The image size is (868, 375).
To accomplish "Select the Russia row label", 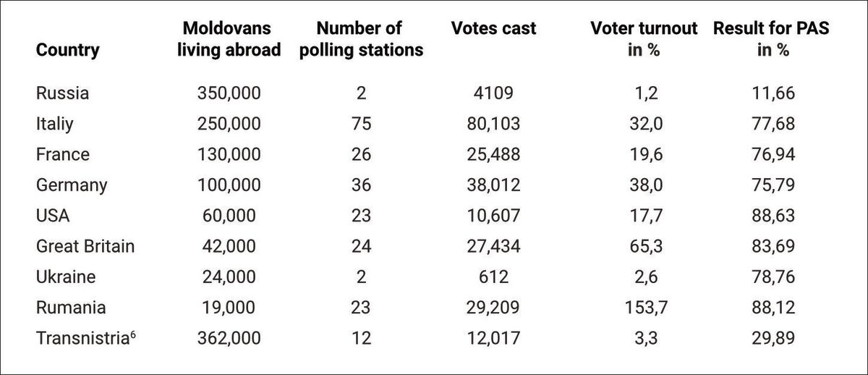I will tap(63, 93).
